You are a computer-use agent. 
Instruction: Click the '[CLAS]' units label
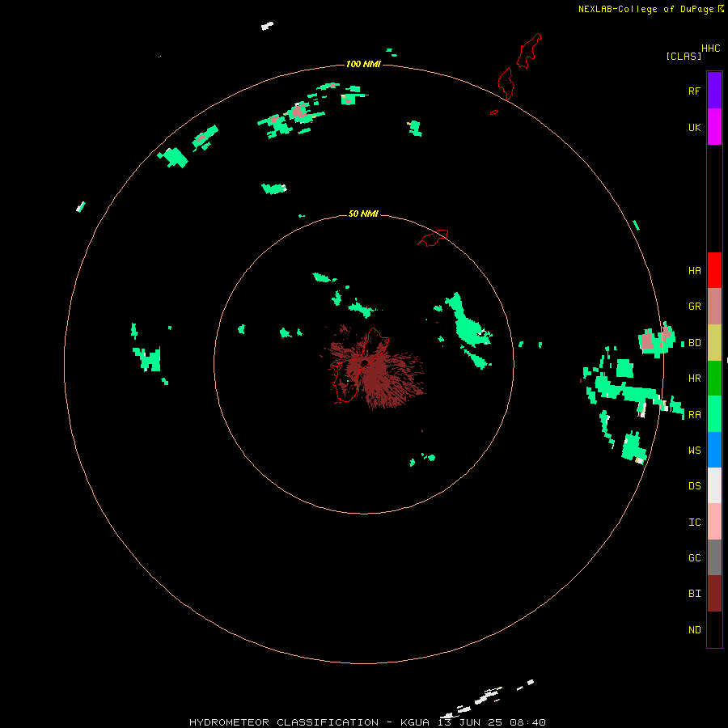[684, 56]
